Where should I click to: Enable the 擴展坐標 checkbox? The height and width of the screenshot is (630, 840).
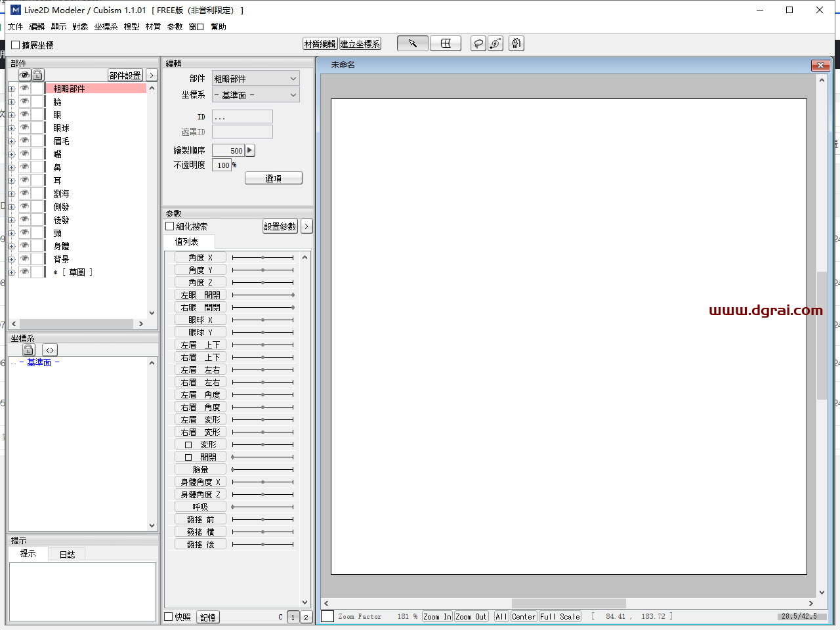[16, 45]
